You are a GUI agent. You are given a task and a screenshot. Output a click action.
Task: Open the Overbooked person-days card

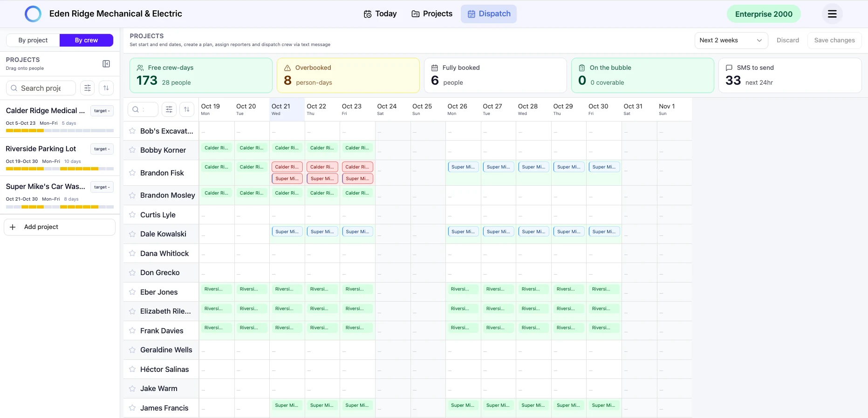click(x=348, y=75)
